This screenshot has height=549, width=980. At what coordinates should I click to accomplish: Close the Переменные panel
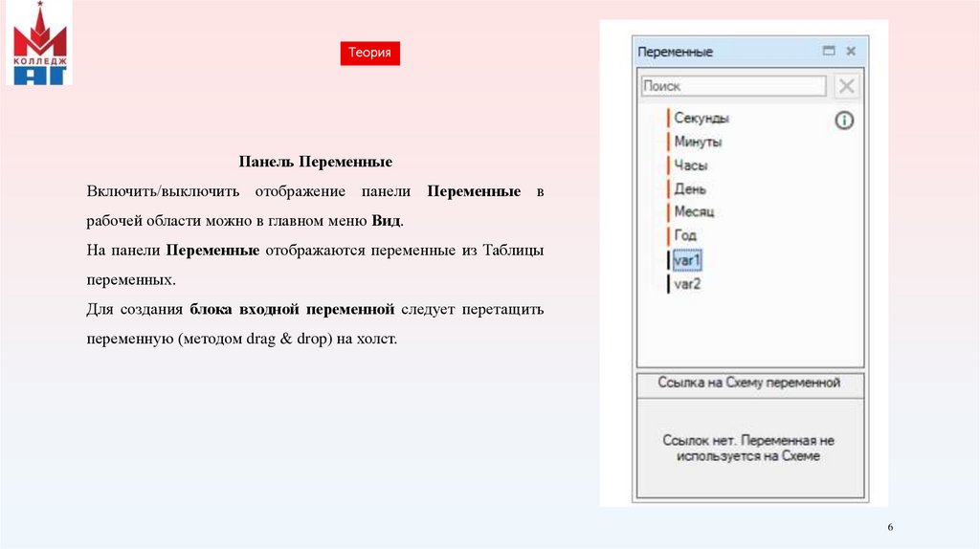[851, 52]
